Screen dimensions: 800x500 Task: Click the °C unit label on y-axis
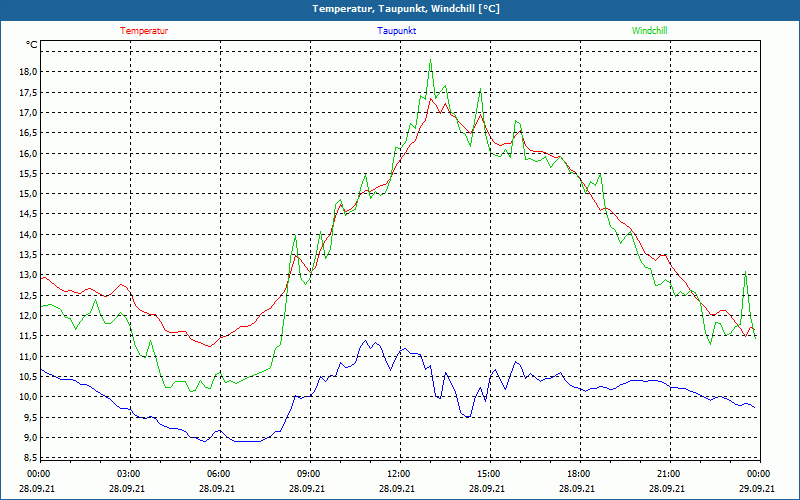coord(32,45)
